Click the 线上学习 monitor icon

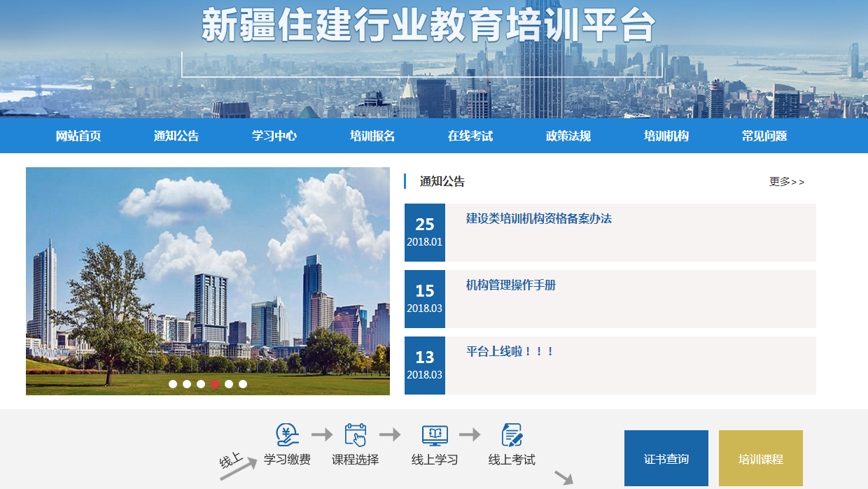pos(435,435)
